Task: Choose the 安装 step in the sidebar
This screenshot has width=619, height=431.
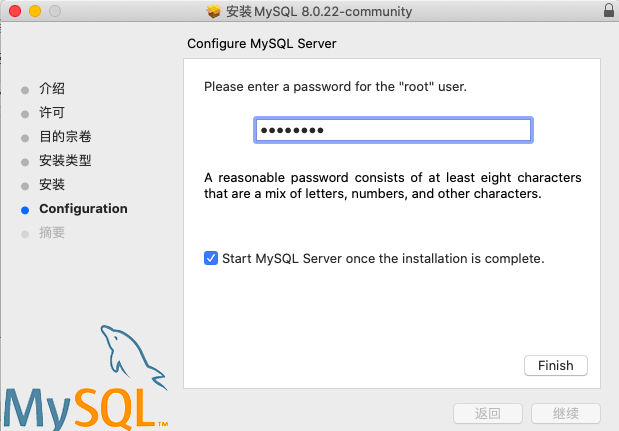Action: [52, 185]
